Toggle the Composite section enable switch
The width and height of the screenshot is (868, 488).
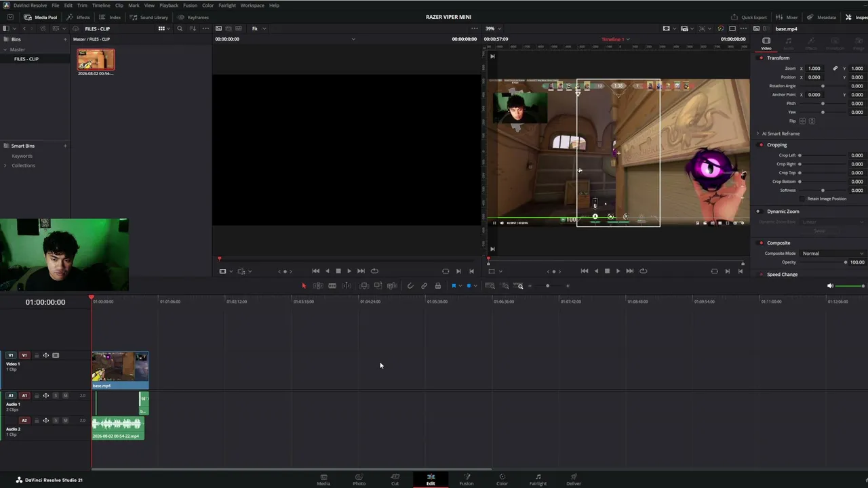(x=761, y=243)
